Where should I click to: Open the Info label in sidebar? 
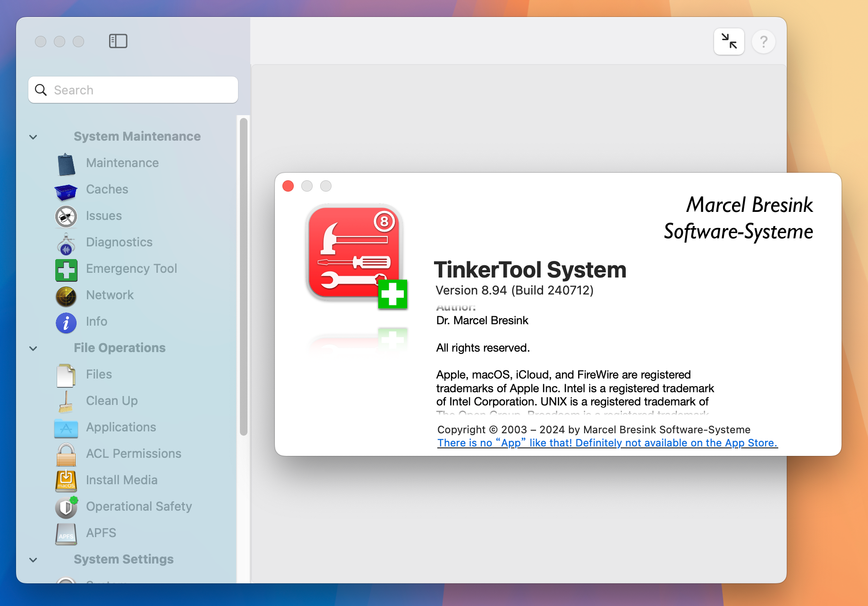96,321
